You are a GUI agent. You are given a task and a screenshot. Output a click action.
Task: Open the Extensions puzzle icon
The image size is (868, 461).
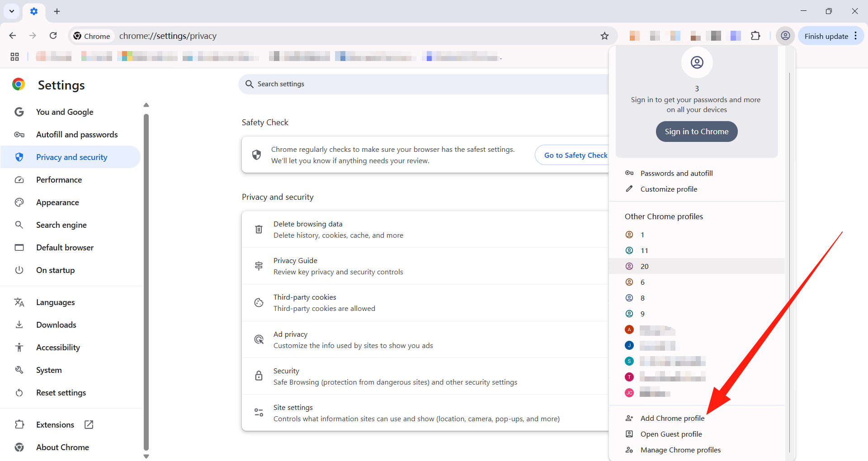(x=755, y=36)
